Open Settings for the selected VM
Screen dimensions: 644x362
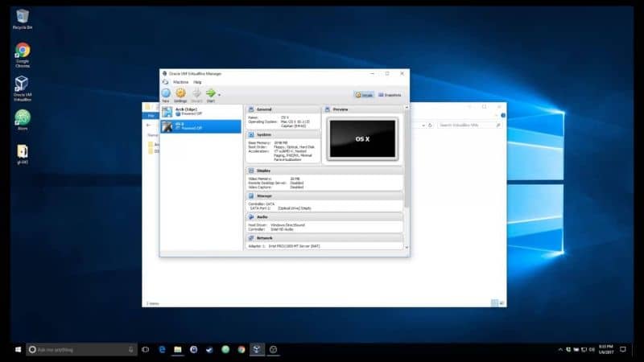(180, 95)
